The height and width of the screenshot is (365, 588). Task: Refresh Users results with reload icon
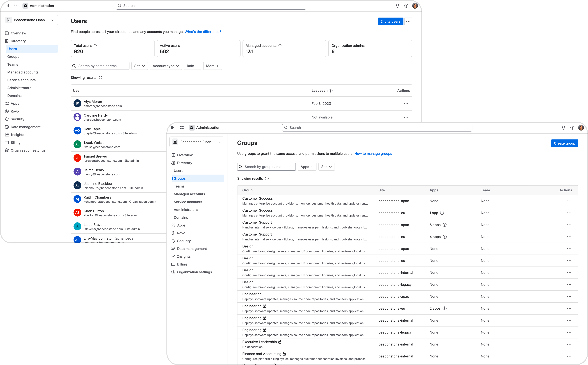coord(101,77)
